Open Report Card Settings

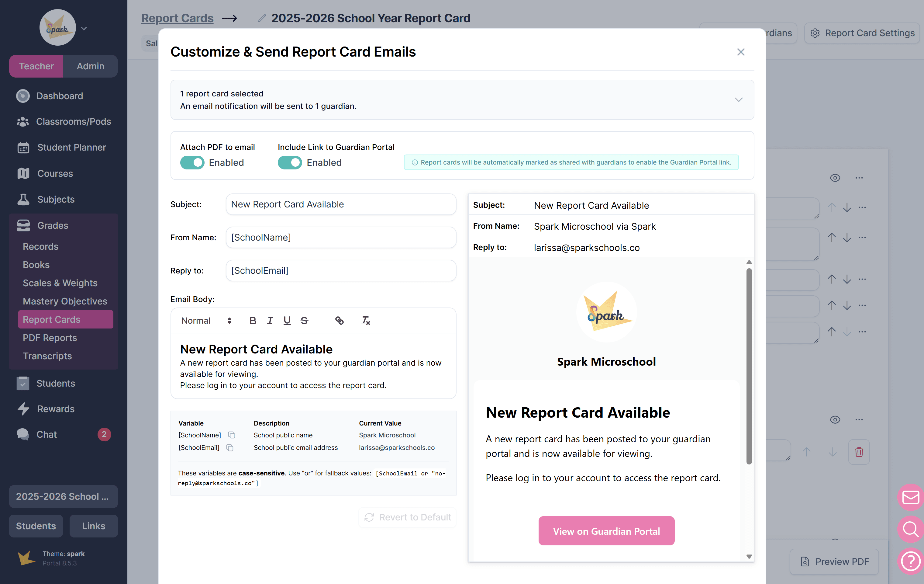862,33
